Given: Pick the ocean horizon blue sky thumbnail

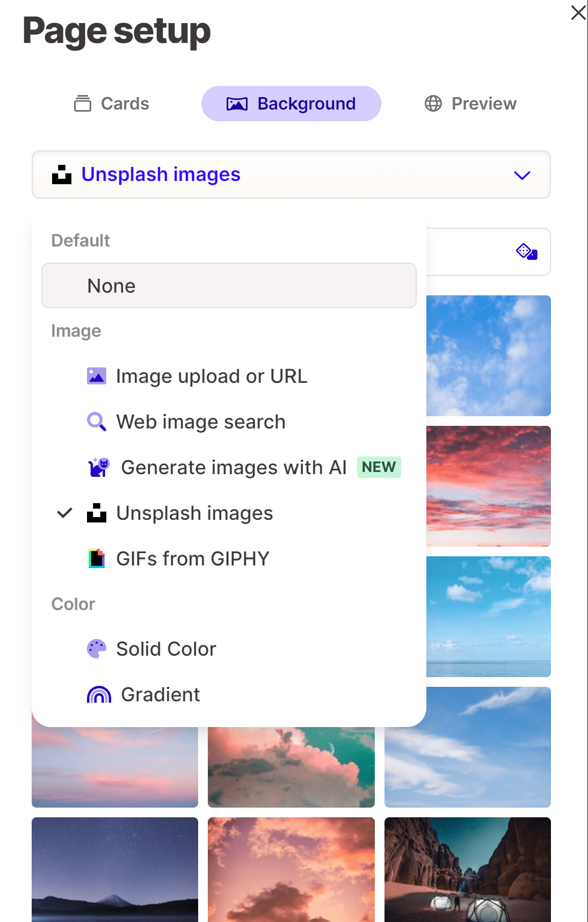Looking at the screenshot, I should 489,616.
